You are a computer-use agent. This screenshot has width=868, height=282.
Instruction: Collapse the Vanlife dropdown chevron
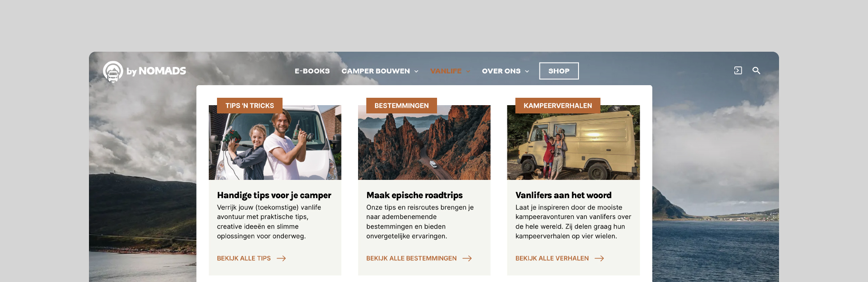(468, 71)
